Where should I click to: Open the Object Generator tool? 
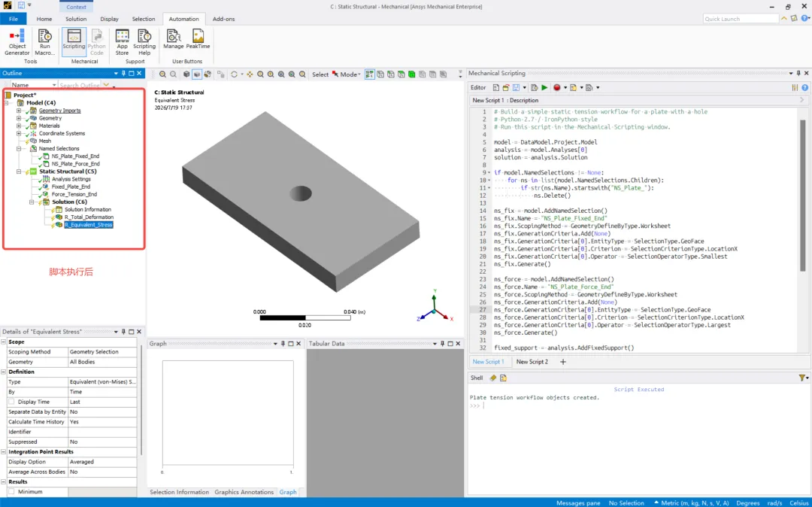pyautogui.click(x=17, y=42)
